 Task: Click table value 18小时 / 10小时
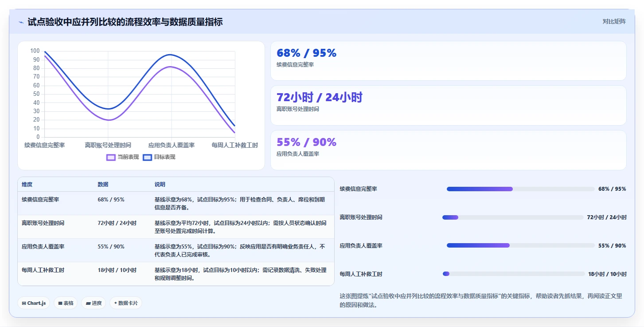pos(117,270)
